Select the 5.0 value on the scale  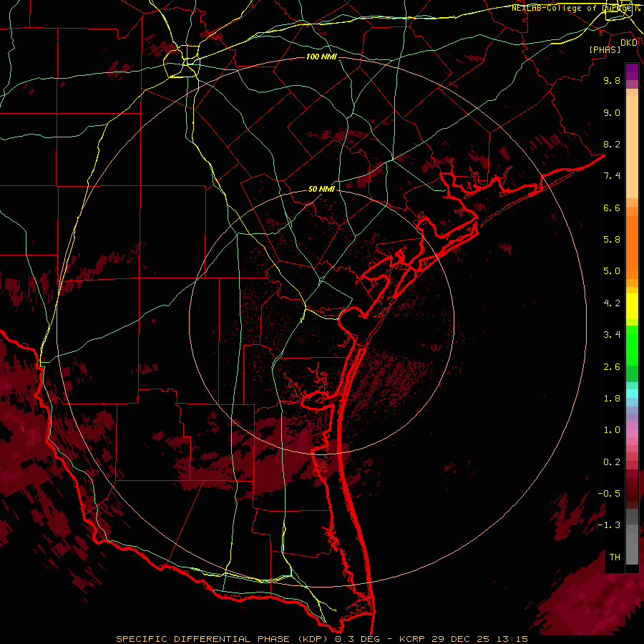click(x=612, y=271)
